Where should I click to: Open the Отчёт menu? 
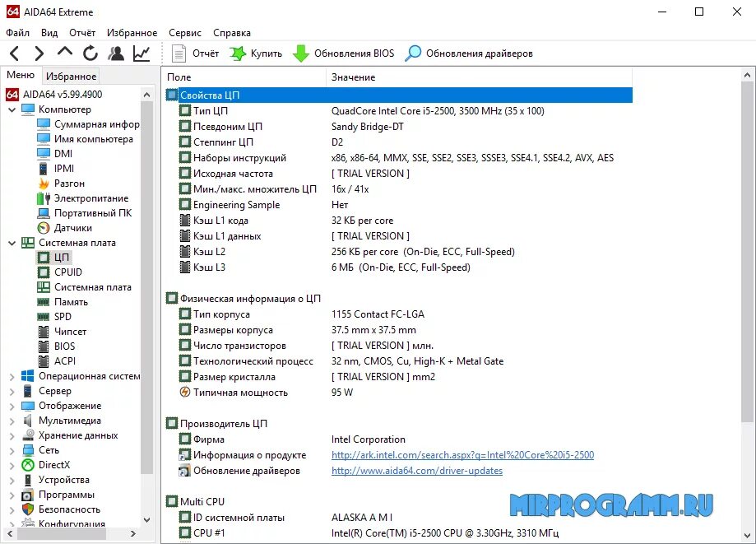[82, 33]
